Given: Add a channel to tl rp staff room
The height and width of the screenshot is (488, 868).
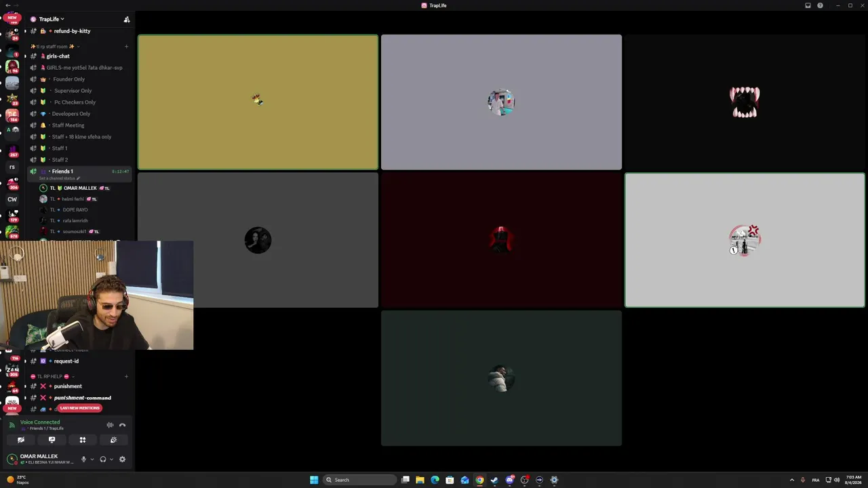Looking at the screenshot, I should click(x=126, y=46).
